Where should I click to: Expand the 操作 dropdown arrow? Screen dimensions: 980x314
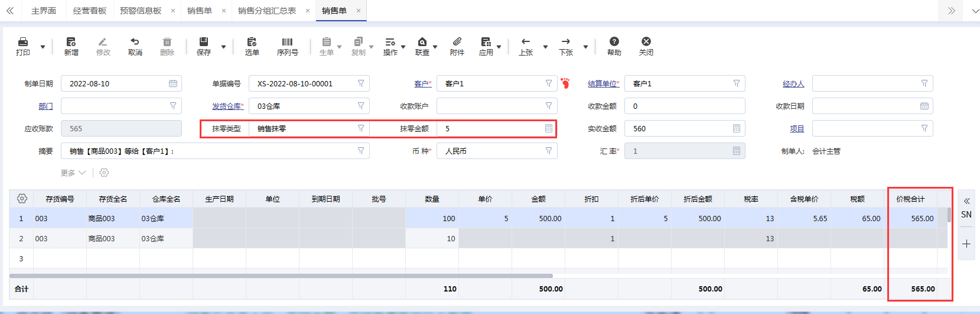403,47
